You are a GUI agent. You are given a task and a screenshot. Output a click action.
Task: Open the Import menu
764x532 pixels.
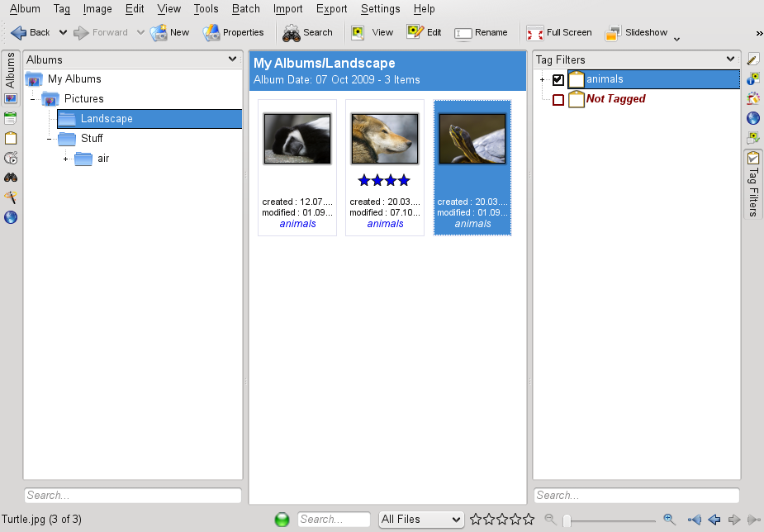tap(287, 9)
